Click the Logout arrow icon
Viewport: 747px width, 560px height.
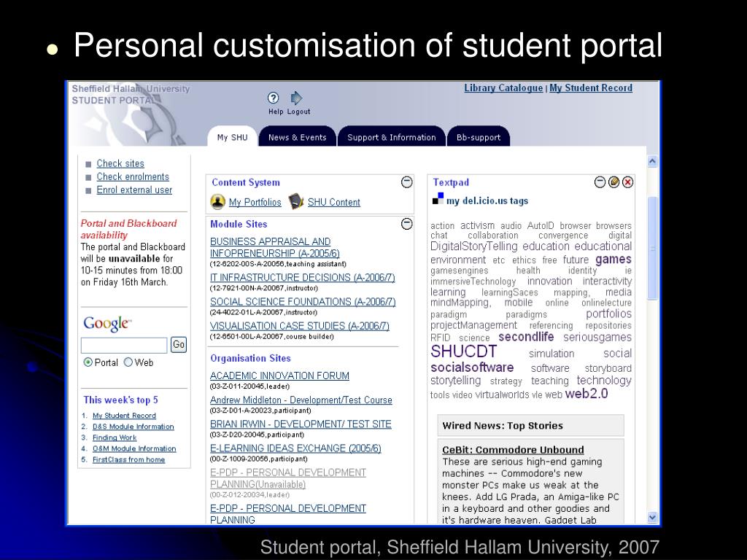[x=296, y=98]
